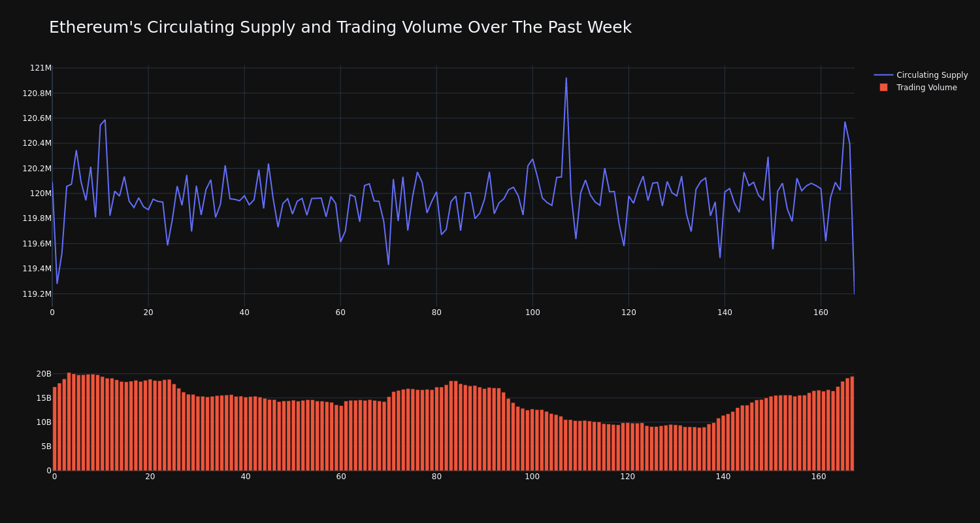Click the 15B label on volume chart
Viewport: 980px width, 523px height.
(44, 398)
